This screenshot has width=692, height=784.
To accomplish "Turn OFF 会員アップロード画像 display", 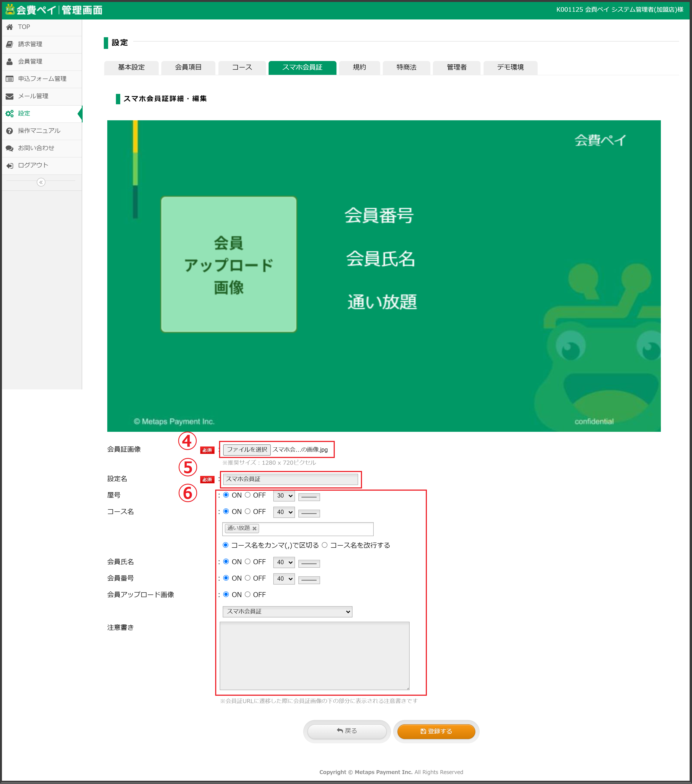I will 248,594.
